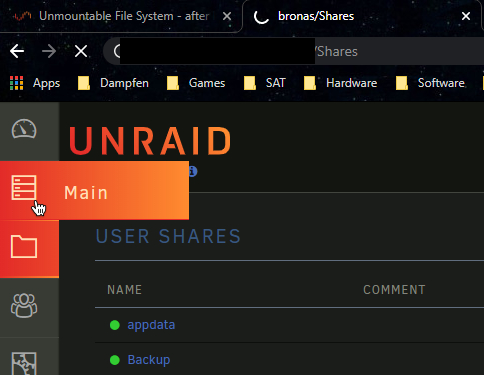
Task: Click the green status dot beside Backup
Action: click(x=115, y=360)
